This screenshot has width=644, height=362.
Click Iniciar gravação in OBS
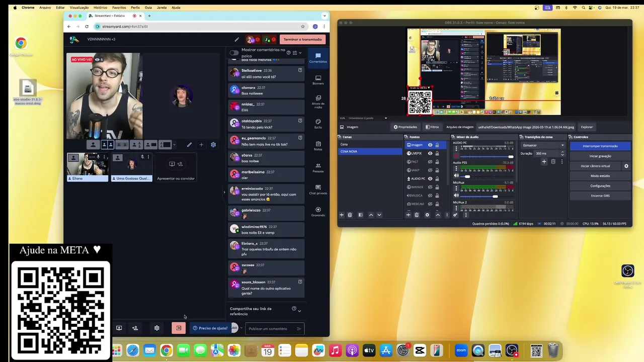click(x=600, y=156)
